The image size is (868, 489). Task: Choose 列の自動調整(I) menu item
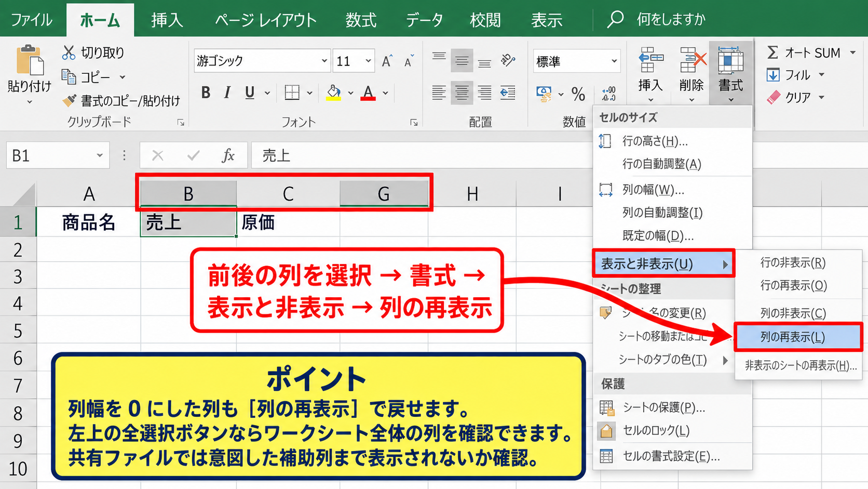coord(672,213)
